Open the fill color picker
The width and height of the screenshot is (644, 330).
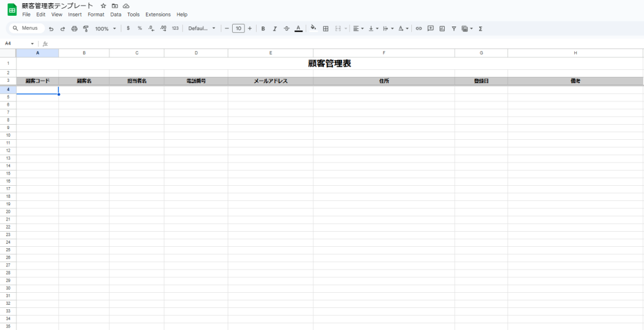tap(313, 28)
